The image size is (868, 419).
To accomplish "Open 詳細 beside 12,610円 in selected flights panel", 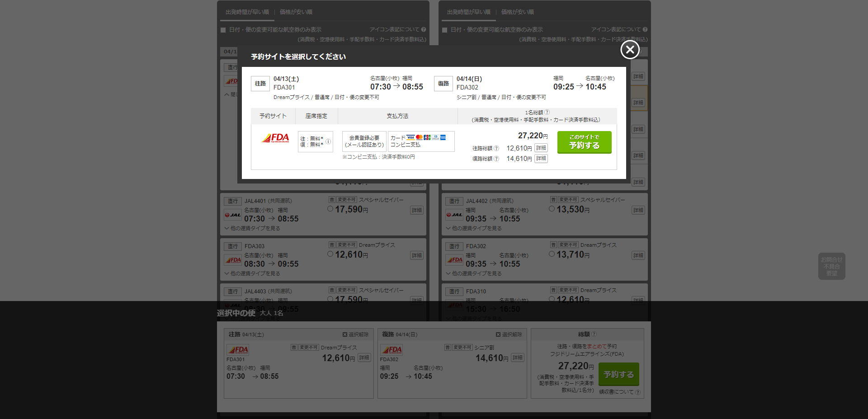I will 364,358.
